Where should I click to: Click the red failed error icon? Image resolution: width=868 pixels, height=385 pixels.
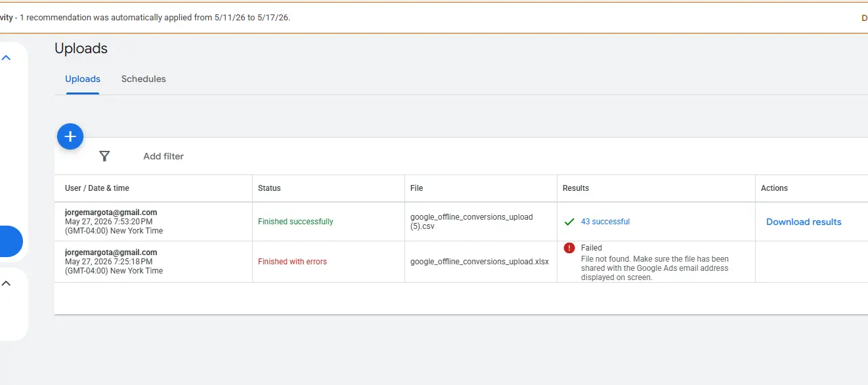(x=569, y=248)
